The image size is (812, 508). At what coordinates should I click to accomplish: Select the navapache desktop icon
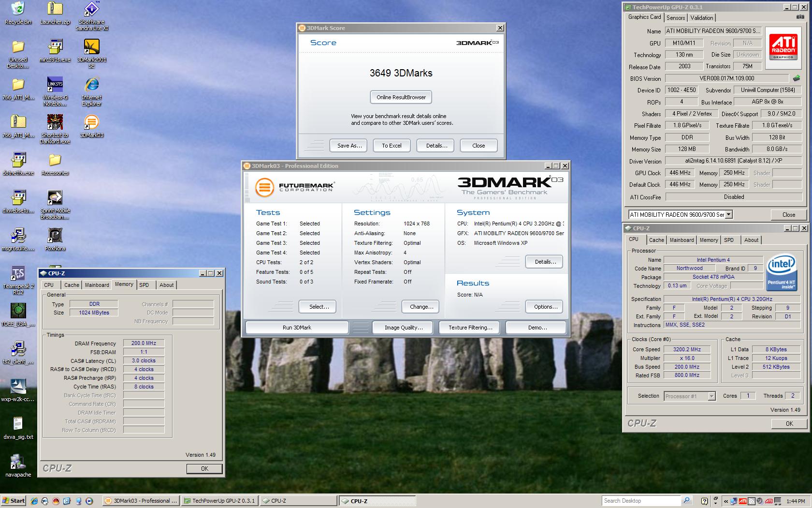tap(18, 466)
